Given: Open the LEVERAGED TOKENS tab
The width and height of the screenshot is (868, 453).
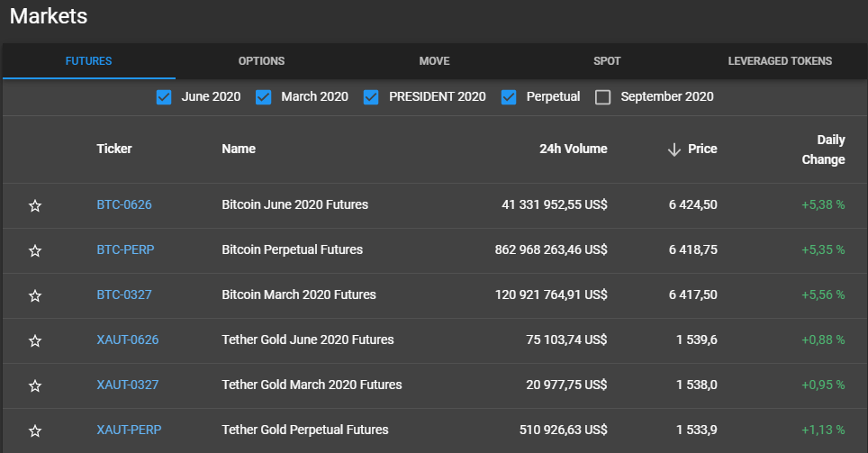Looking at the screenshot, I should tap(780, 61).
